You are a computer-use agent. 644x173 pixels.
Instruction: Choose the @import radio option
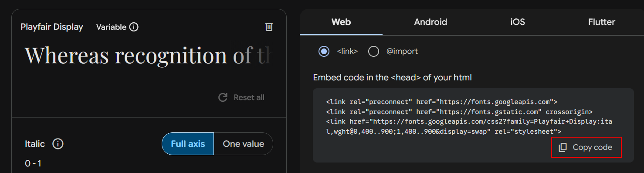pyautogui.click(x=373, y=52)
